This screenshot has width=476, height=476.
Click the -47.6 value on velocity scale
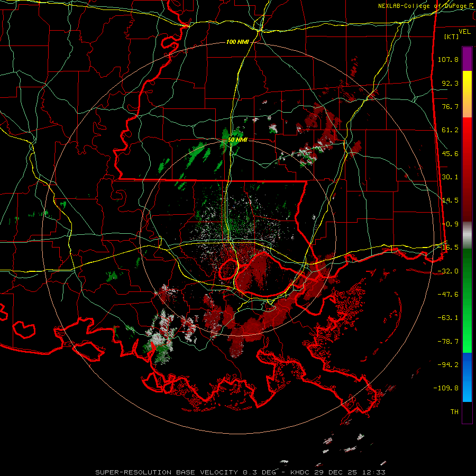click(448, 295)
